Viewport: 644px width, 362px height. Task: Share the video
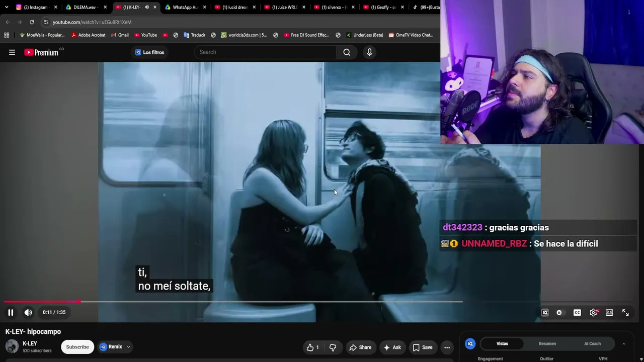[360, 347]
